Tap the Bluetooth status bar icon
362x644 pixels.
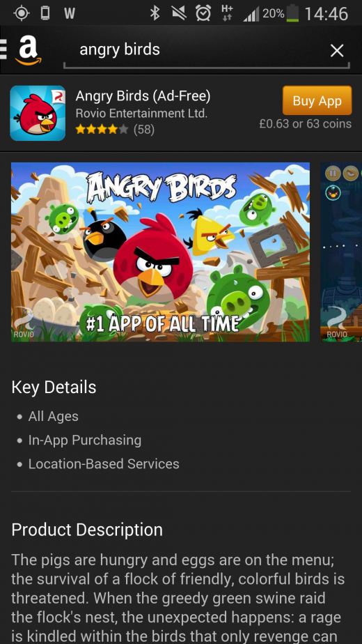tap(155, 13)
